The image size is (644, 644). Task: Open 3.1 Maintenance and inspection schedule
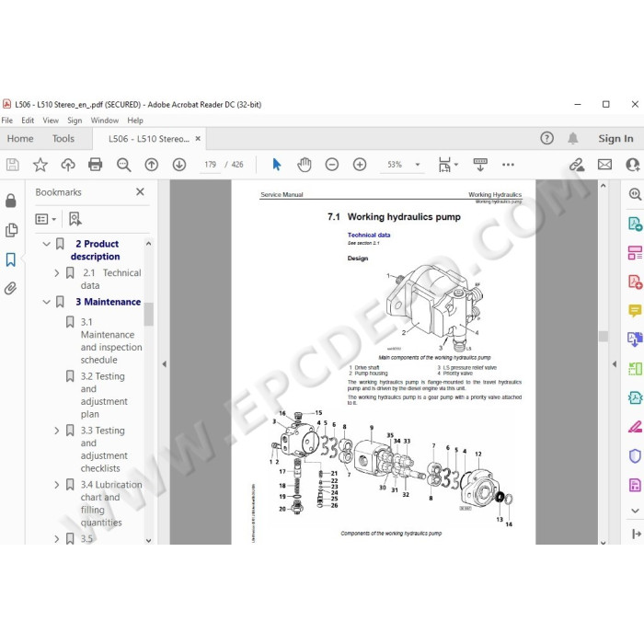click(111, 341)
